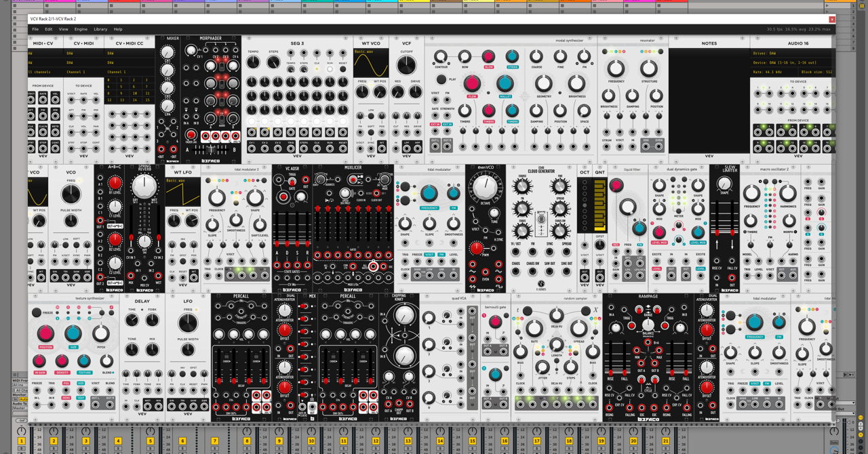Toggle the RUN light on SEQ 3
This screenshot has width=868, height=454.
pos(330,69)
